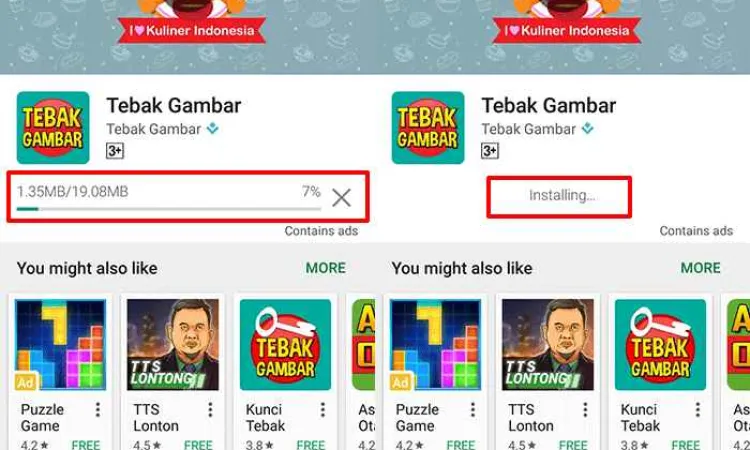Open the overflow menu on left TTS Lontong
750x450 pixels.
click(x=210, y=410)
